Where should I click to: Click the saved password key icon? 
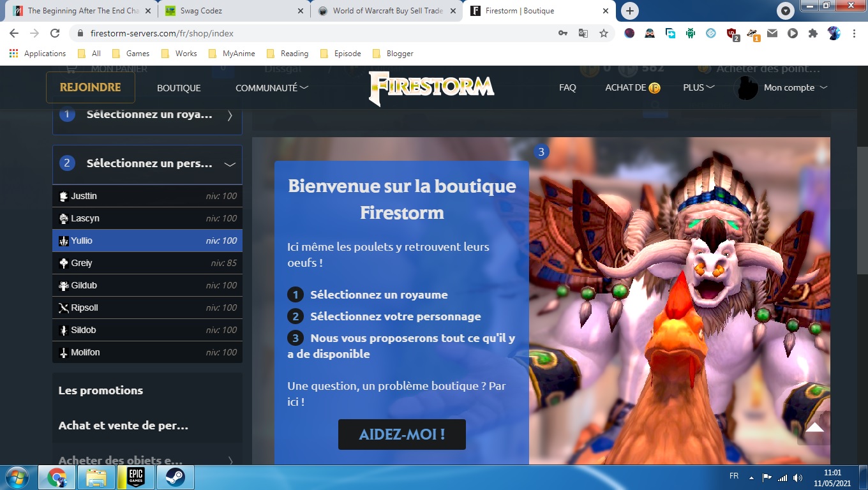(x=563, y=33)
